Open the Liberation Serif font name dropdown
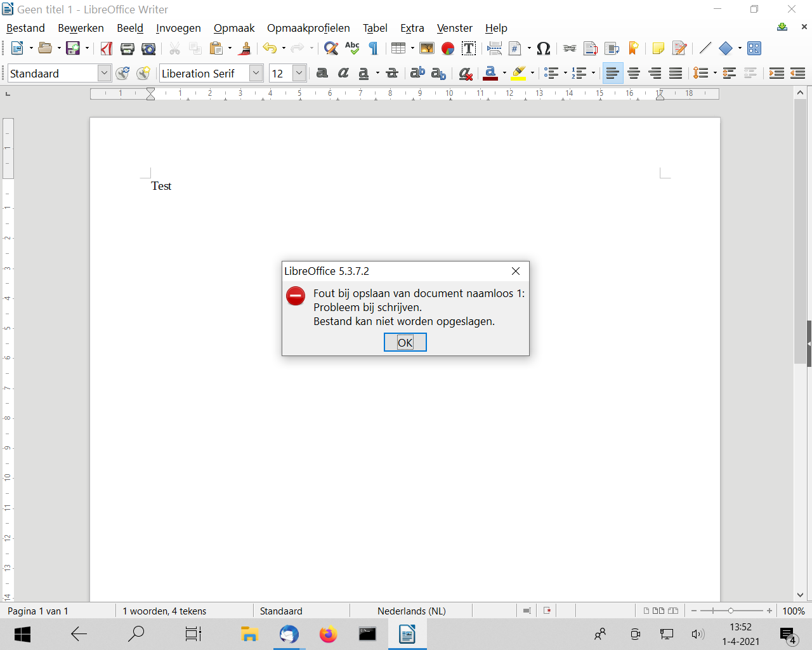Viewport: 812px width, 650px height. pos(256,74)
